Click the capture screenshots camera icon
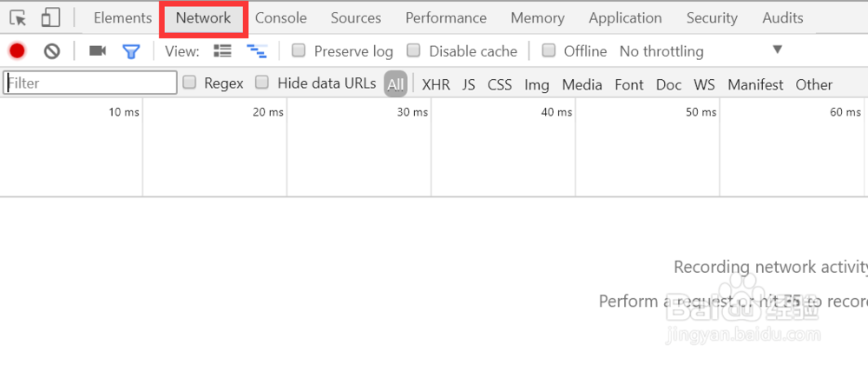 (x=97, y=51)
